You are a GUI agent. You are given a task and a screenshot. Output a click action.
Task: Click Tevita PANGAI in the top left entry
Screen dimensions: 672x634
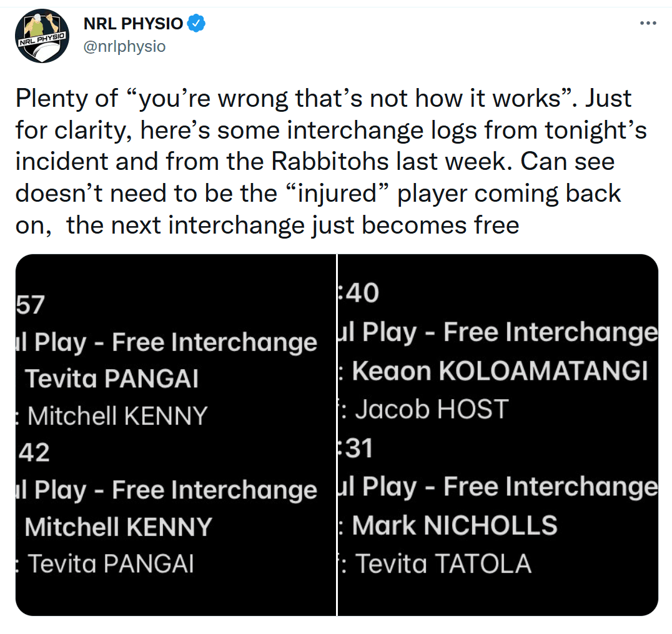[112, 379]
